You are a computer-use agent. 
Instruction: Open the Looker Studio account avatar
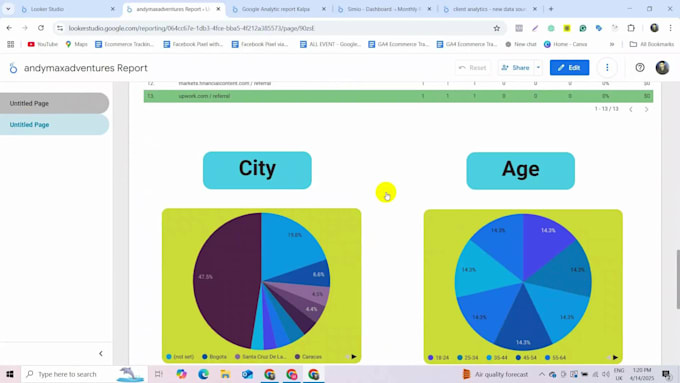click(x=662, y=68)
